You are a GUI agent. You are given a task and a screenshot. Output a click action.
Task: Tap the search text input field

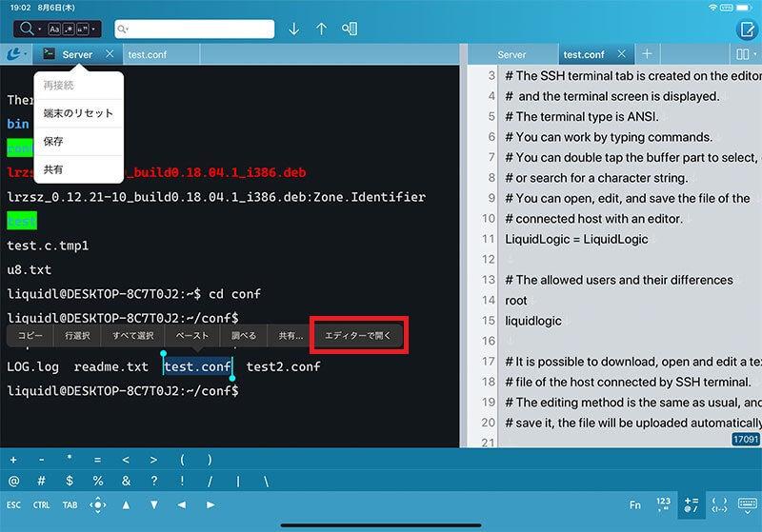(195, 29)
